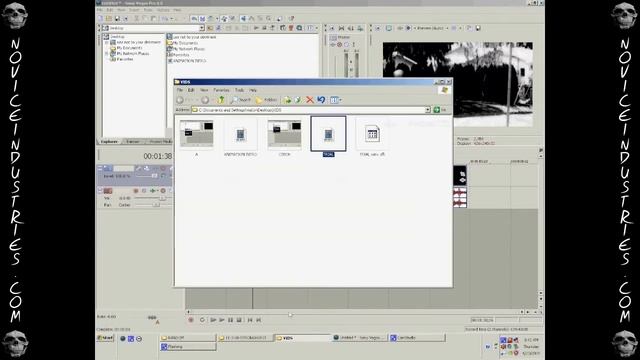Viewport: 640px width, 360px height.
Task: Click the Save Snapshot icon in preview toolbar
Action: point(478,28)
